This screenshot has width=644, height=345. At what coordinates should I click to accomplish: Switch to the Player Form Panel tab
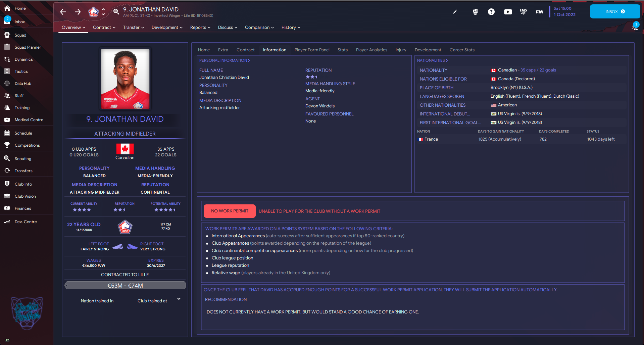(x=312, y=50)
